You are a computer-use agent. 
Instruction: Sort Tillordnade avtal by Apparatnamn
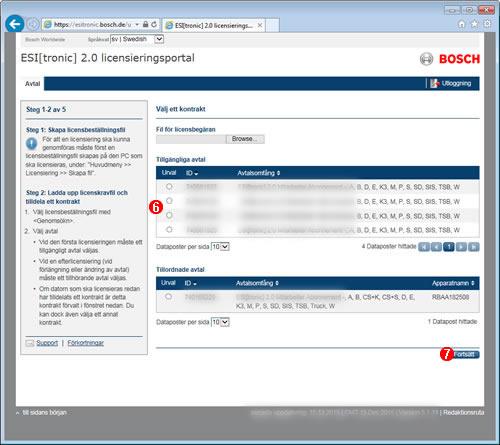click(453, 283)
